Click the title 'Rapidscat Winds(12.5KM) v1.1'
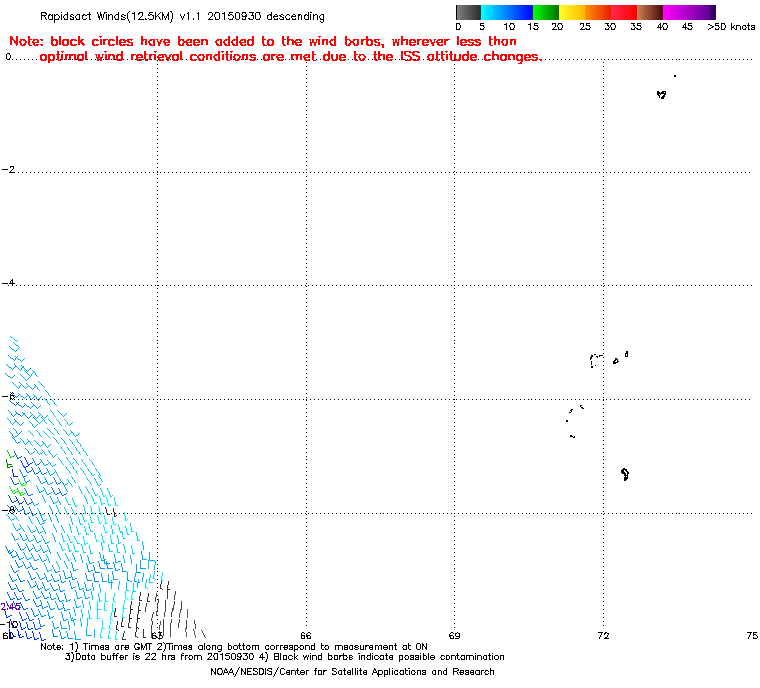The image size is (760, 688). 120,16
